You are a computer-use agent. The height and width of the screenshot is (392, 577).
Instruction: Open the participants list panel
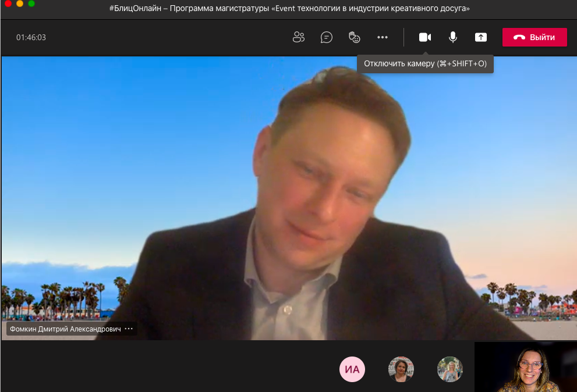click(299, 37)
